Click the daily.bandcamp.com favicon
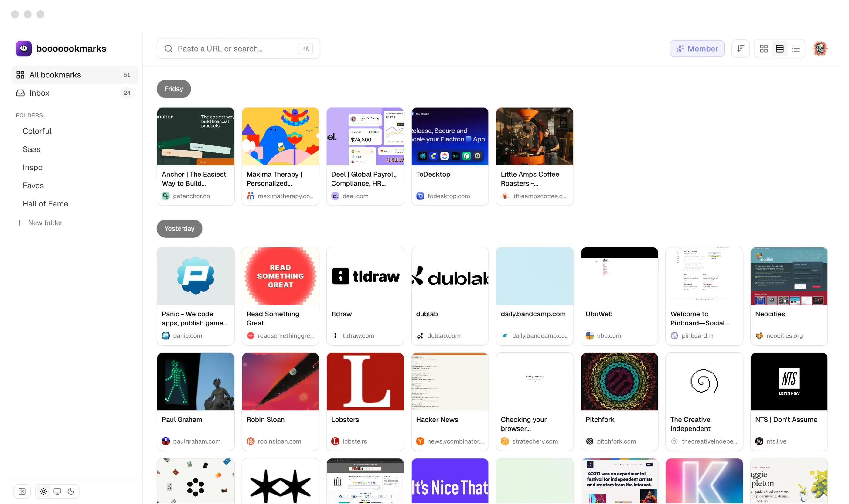The width and height of the screenshot is (849, 504). coord(505,335)
